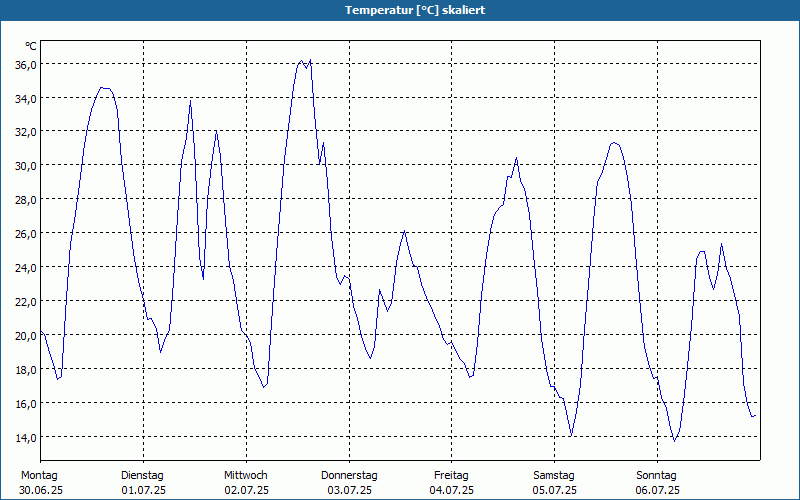Image resolution: width=800 pixels, height=500 pixels.
Task: Click the date 03.07.25
Action: click(x=349, y=491)
